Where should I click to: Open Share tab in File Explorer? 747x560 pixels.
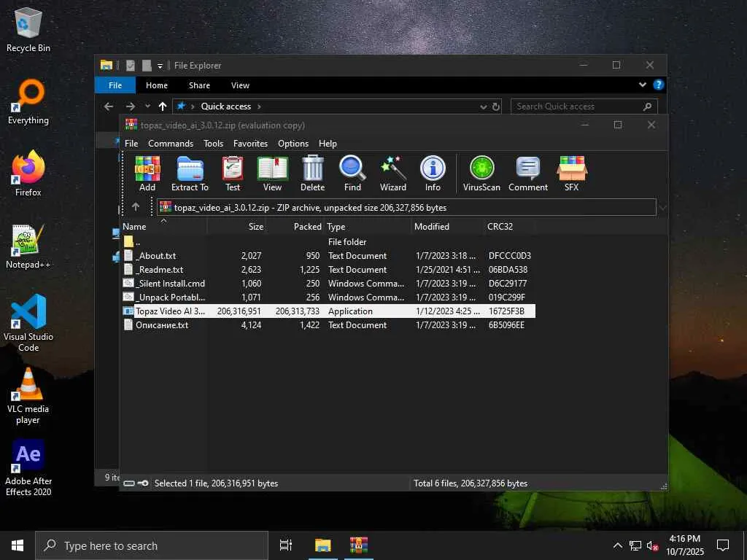(x=199, y=85)
